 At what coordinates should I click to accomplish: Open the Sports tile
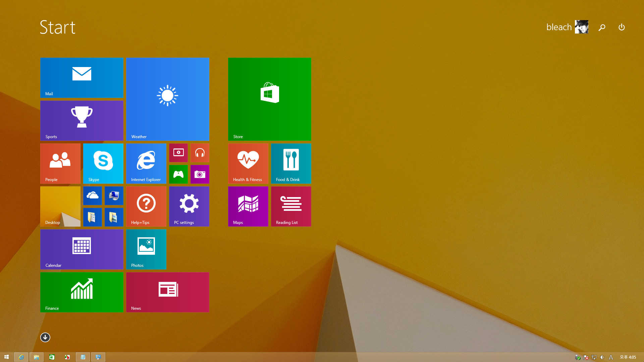(82, 121)
